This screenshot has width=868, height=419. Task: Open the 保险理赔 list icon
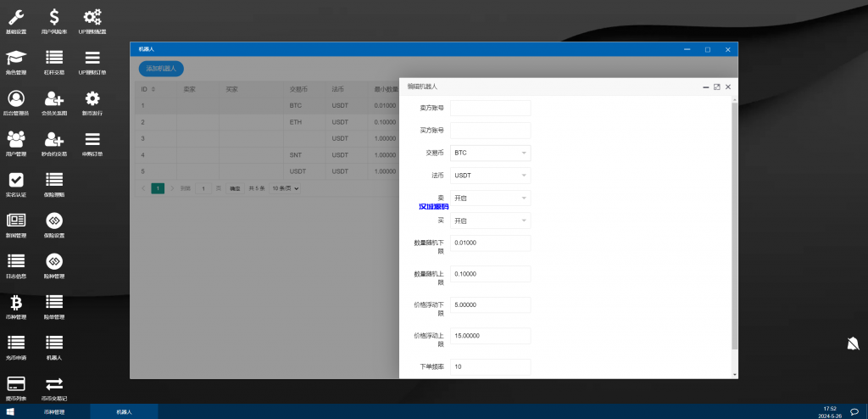54,180
